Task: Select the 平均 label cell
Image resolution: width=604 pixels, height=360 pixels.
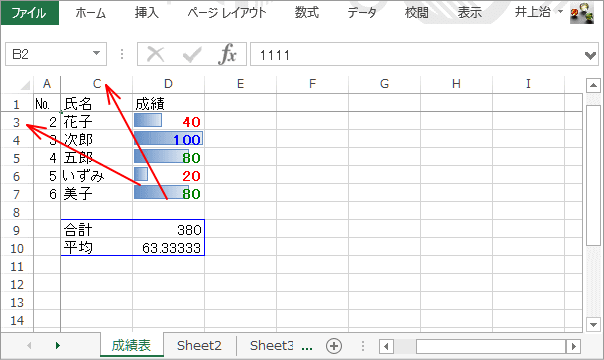Action: pos(97,248)
